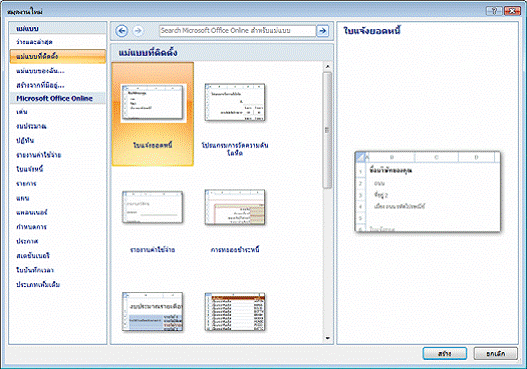527x369 pixels.
Task: Open สร้างจากที่มีอยู่... in the sidebar
Action: pos(40,85)
